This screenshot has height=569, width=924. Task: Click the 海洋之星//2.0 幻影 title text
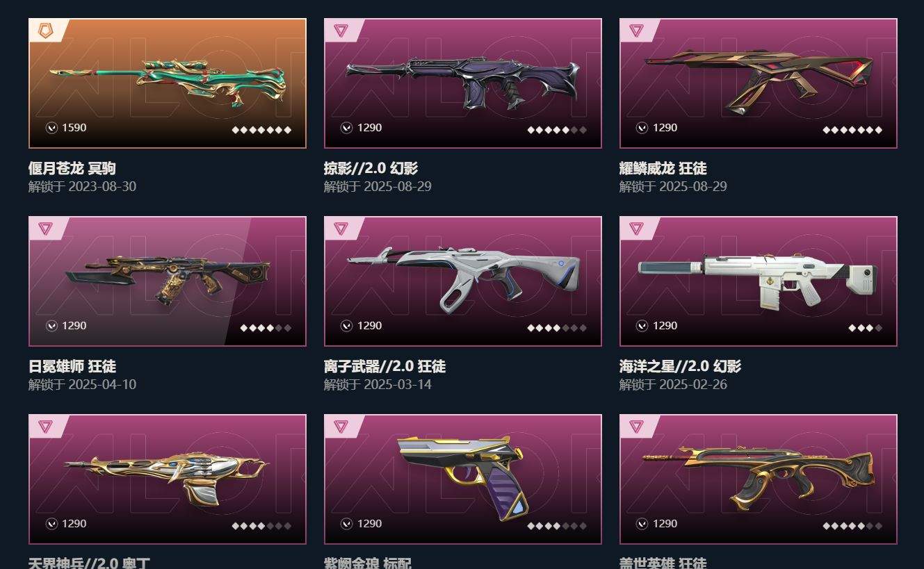coord(680,366)
